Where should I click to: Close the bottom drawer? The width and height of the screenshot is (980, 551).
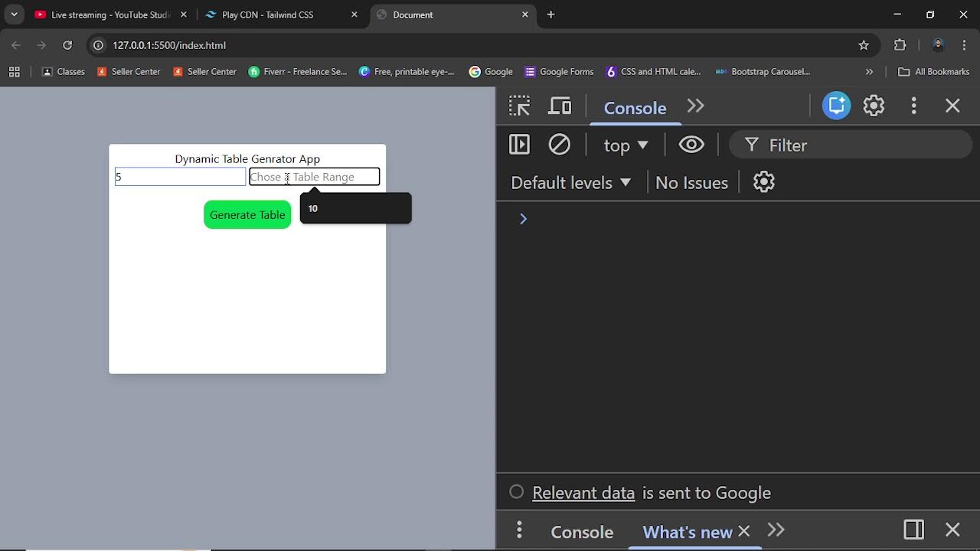pyautogui.click(x=952, y=530)
